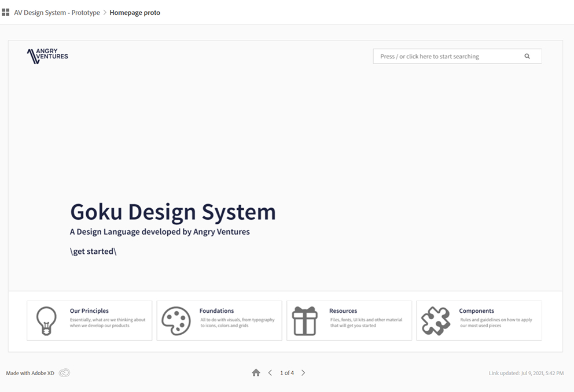Click the Resources description about files and fonts

(366, 323)
